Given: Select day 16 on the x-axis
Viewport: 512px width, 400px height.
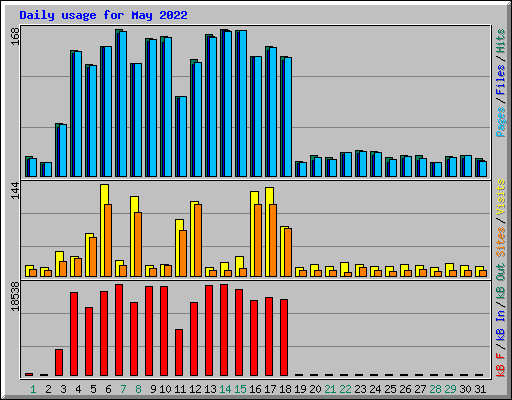Looking at the screenshot, I should point(255,389).
